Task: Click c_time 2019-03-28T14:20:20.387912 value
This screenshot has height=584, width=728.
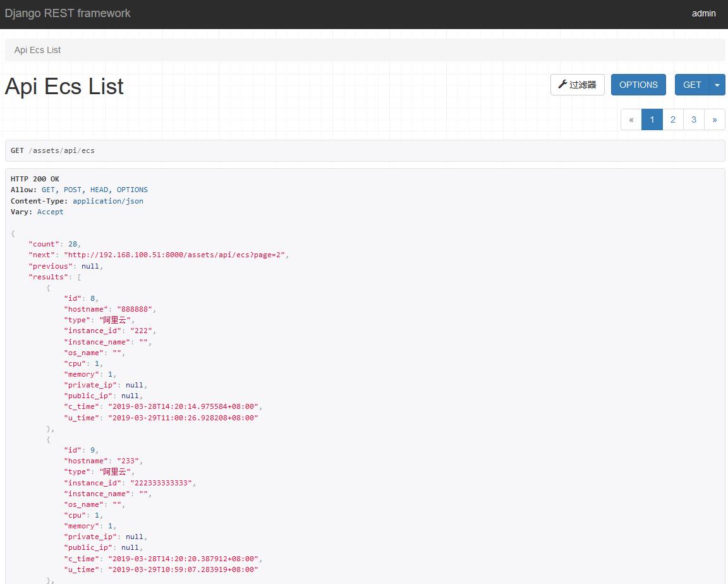Action: pos(183,559)
